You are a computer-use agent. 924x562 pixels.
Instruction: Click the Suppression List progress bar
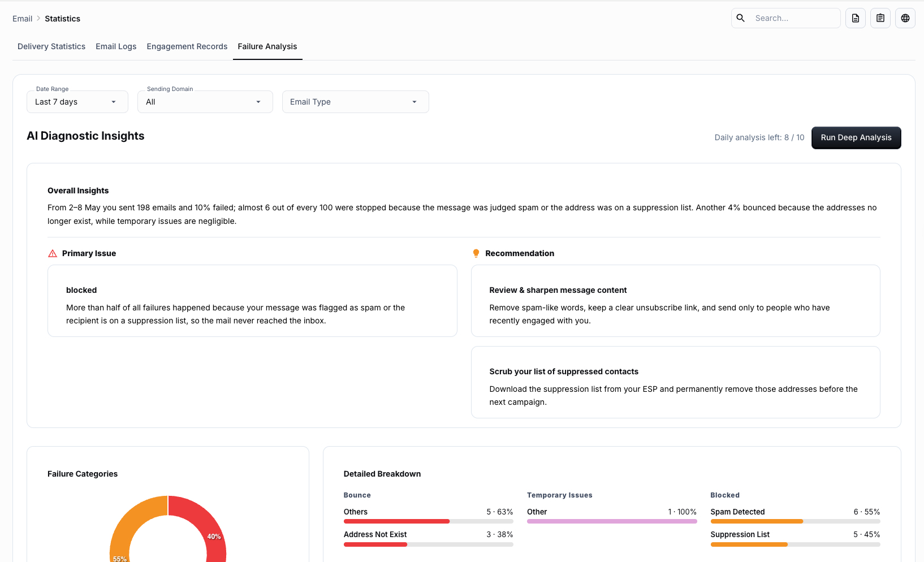[x=795, y=544]
